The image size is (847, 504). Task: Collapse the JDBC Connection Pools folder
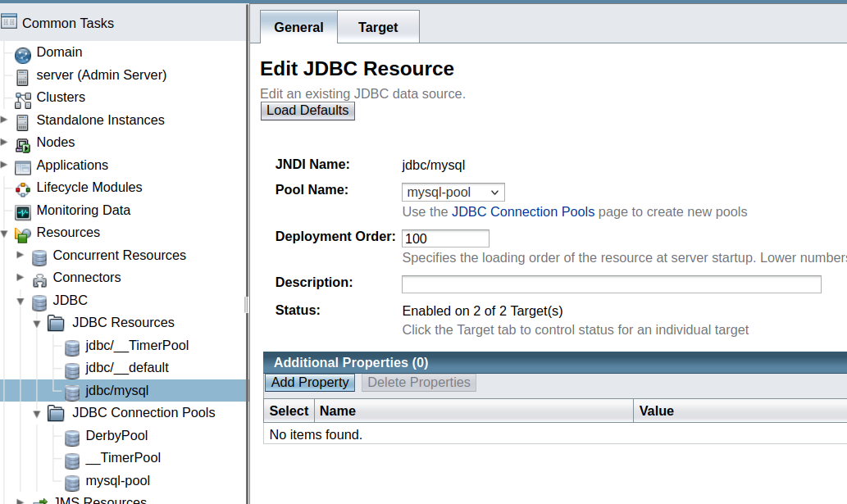click(37, 414)
